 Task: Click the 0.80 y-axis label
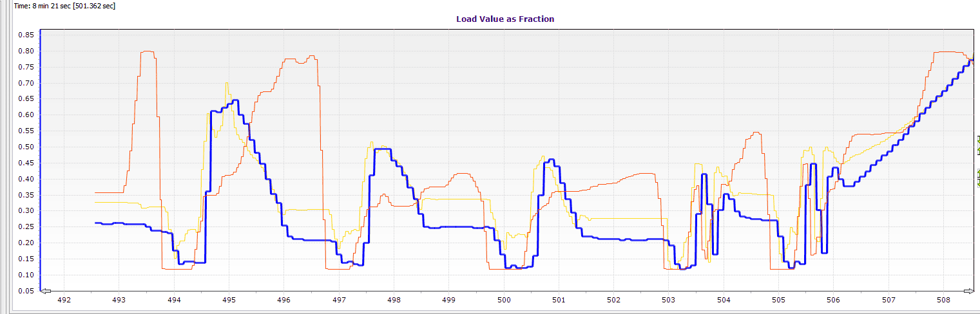coord(26,51)
